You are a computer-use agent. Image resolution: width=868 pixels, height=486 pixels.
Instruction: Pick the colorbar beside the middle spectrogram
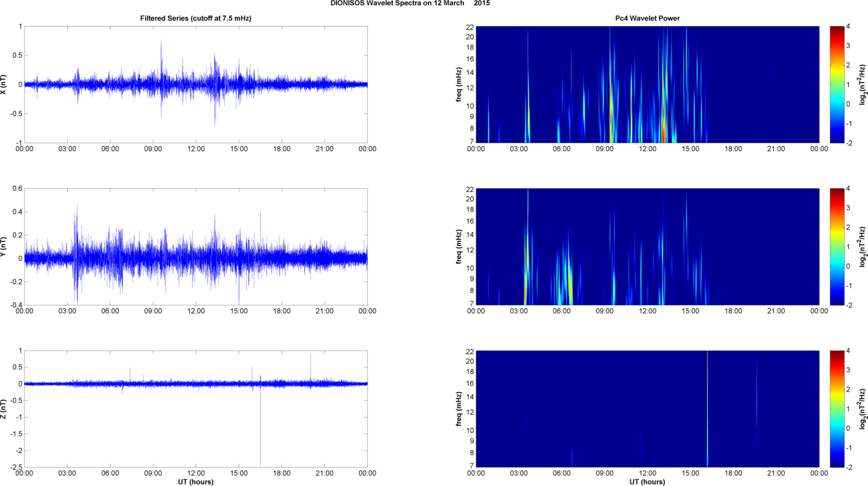tap(837, 246)
